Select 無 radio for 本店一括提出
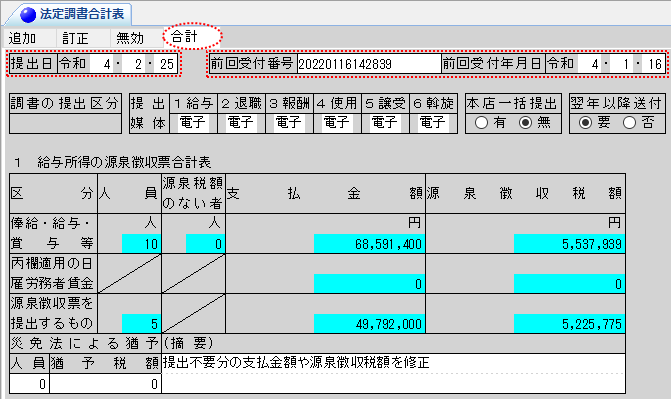This screenshot has width=671, height=399. click(526, 123)
